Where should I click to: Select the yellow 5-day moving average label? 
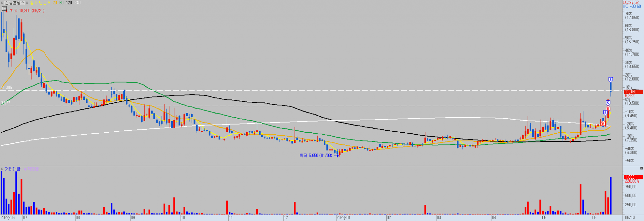49,3
